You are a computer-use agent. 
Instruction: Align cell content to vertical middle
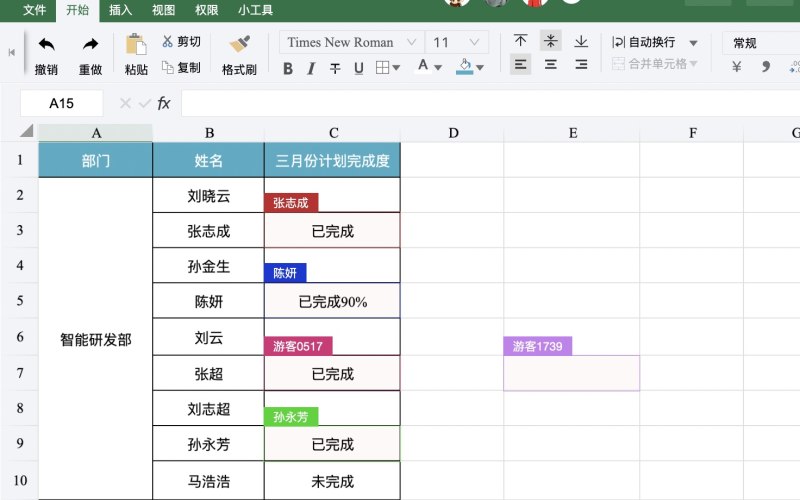click(x=551, y=41)
